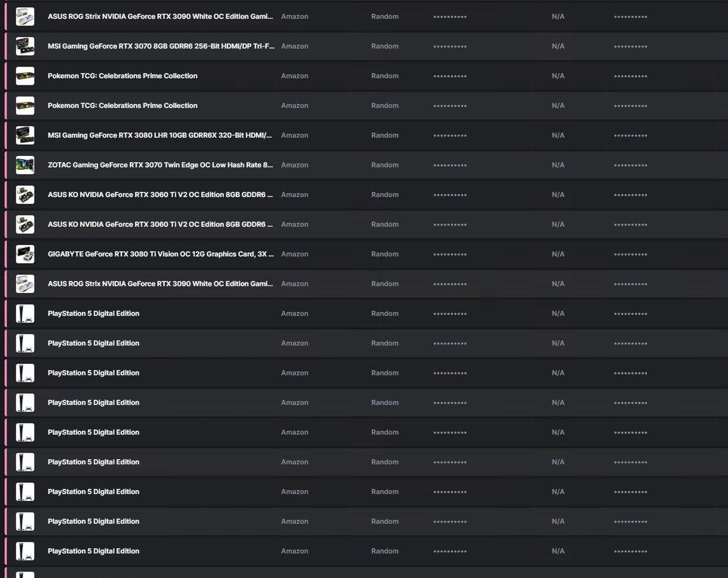
Task: Select ASUS ROG Strix title directly above MSI RTX 3070
Action: [161, 16]
